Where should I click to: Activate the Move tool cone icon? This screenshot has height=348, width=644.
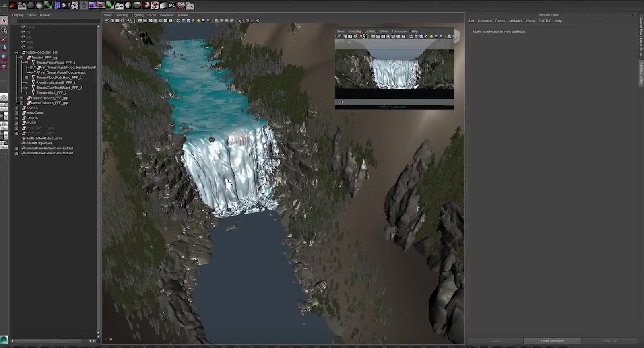tap(4, 48)
